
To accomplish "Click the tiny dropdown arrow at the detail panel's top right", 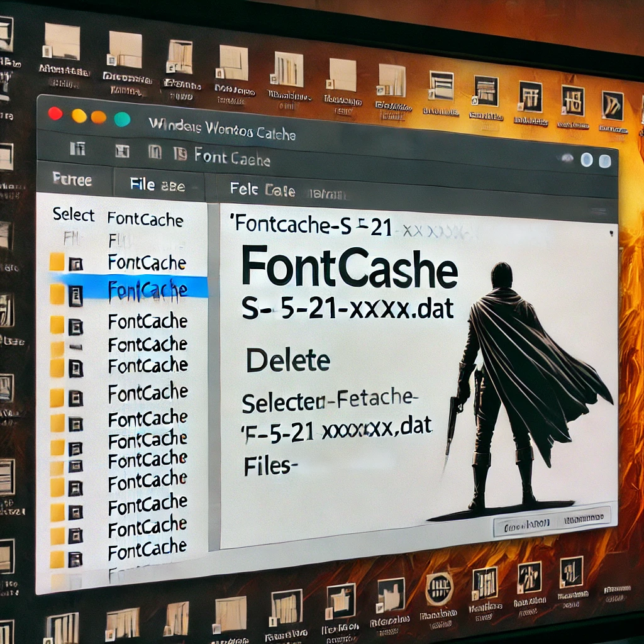I will coord(611,234).
